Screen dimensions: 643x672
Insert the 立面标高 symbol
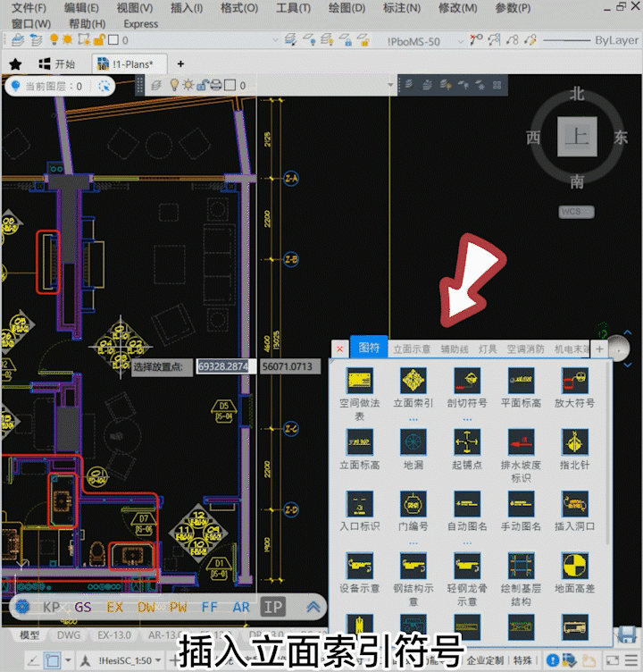click(359, 441)
